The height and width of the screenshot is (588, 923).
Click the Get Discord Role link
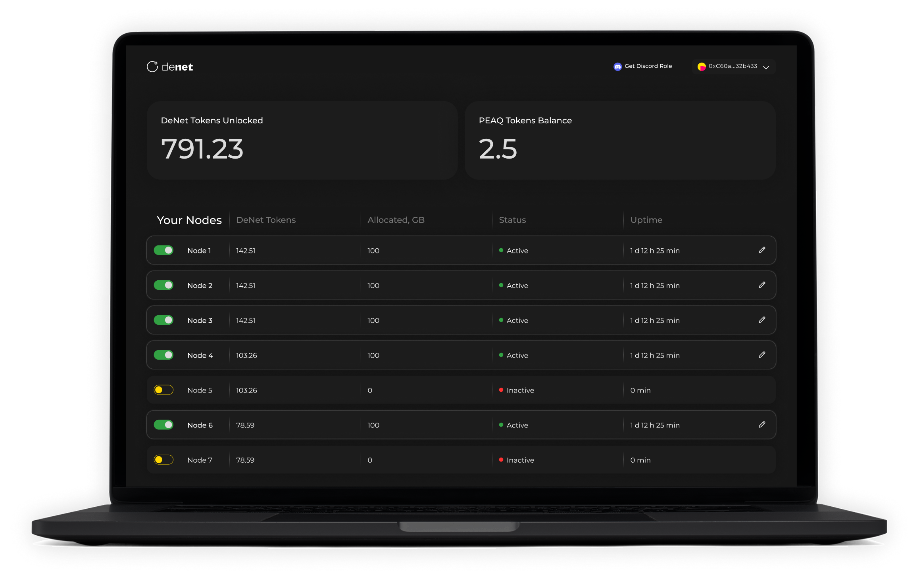648,66
